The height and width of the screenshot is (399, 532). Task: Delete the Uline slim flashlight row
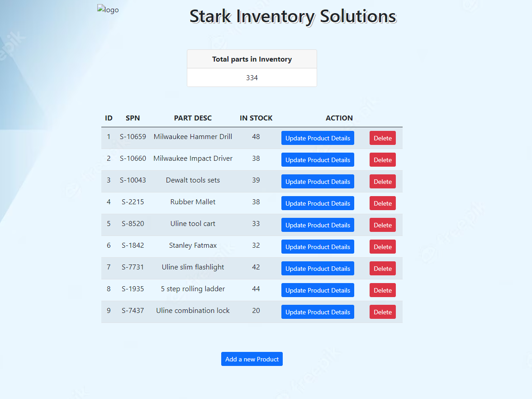(x=382, y=268)
